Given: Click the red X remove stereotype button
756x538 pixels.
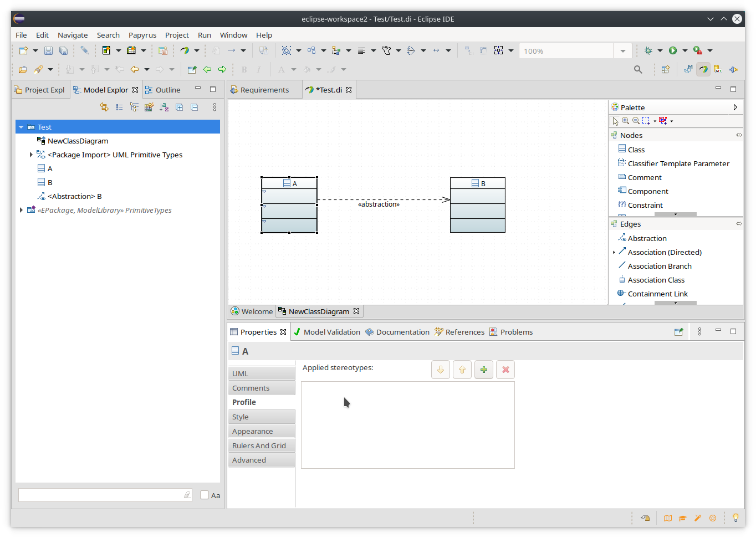Looking at the screenshot, I should tap(505, 370).
